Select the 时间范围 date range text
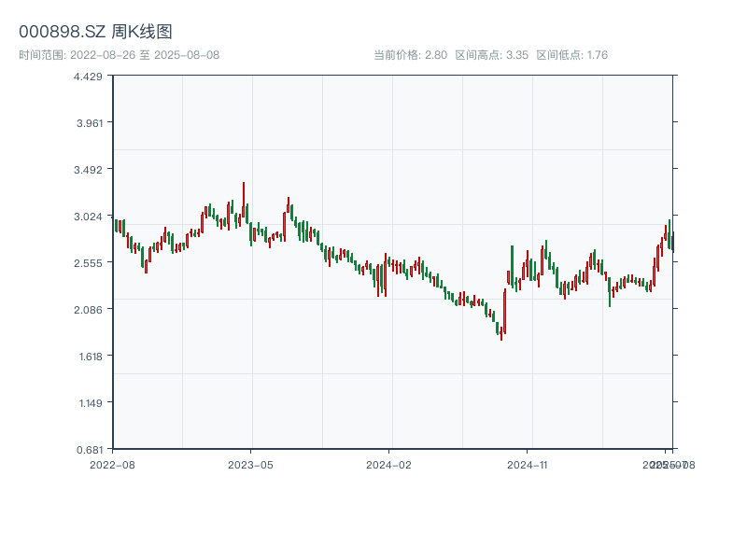 point(119,55)
